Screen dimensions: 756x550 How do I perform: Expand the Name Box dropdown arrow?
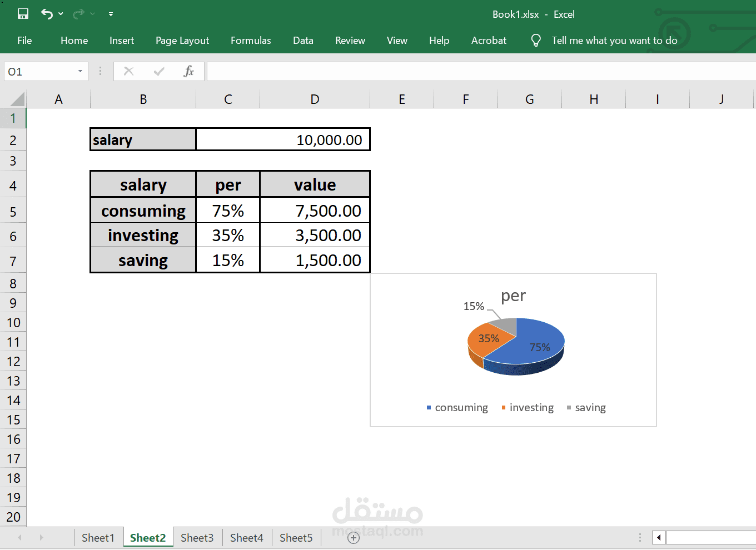click(81, 72)
